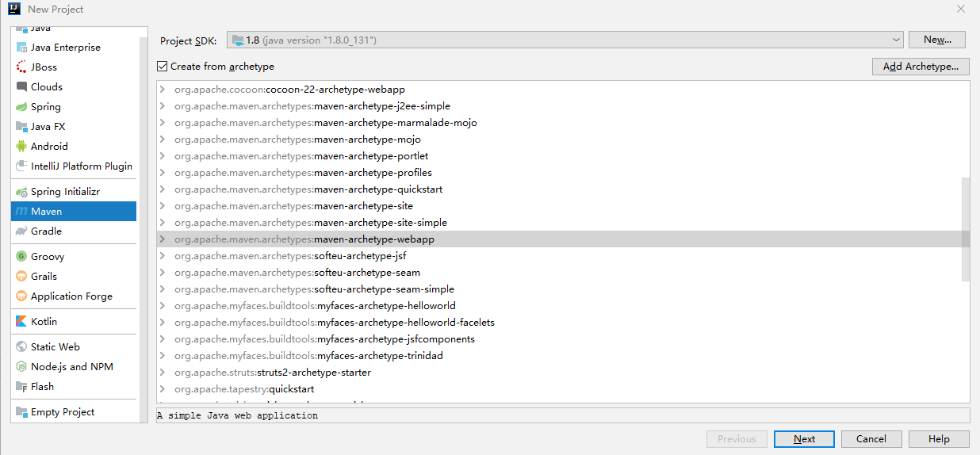Click the Maven icon in sidebar

point(21,212)
